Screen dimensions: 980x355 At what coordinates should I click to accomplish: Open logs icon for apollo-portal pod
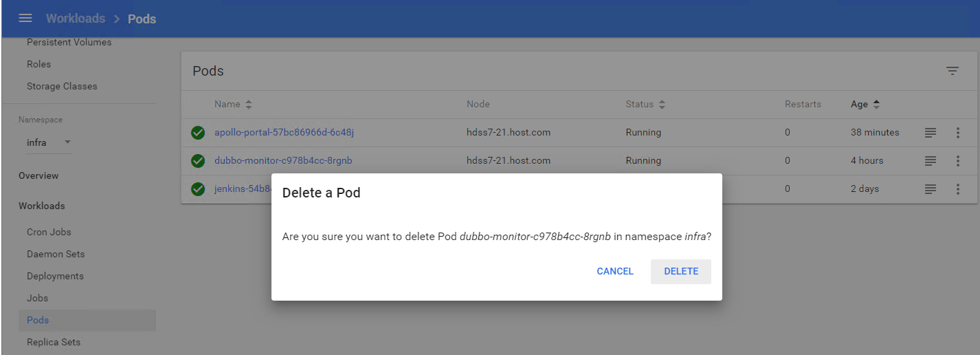click(930, 133)
